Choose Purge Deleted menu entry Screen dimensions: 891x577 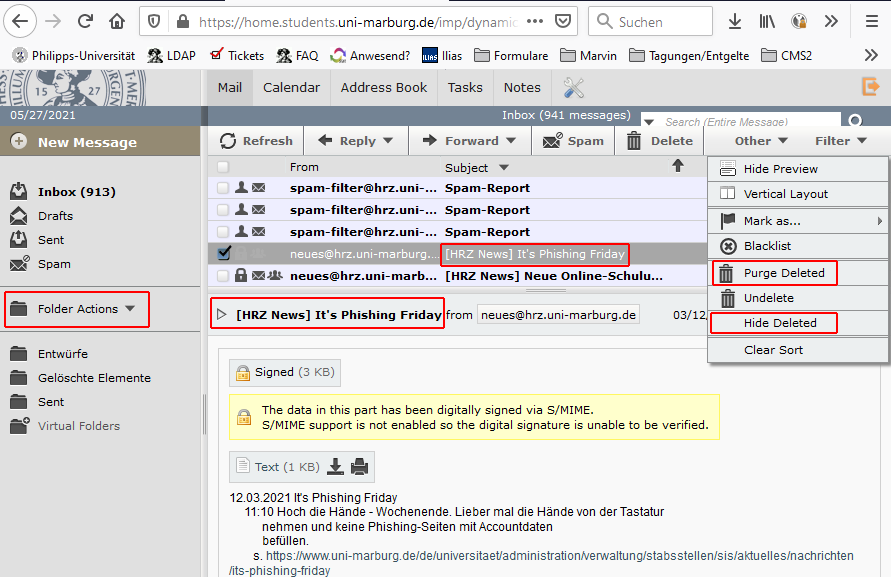click(798, 273)
